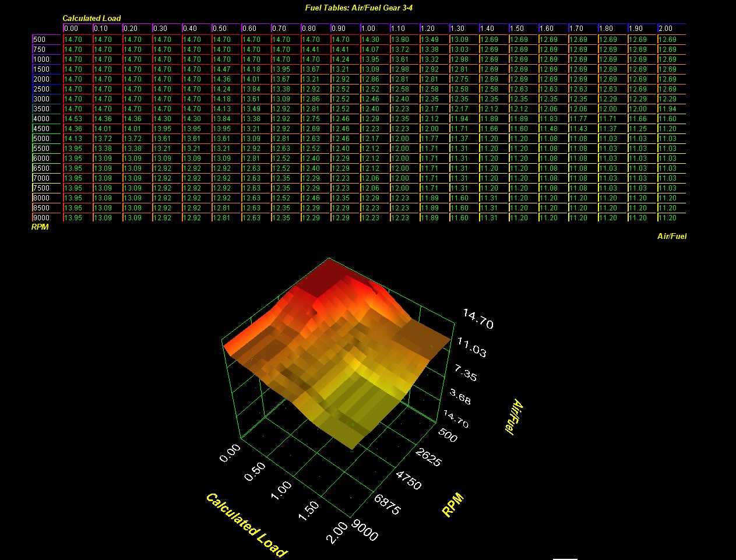
Task: Click the 13.67 cell in the 1500 RPM row
Action: pos(315,69)
